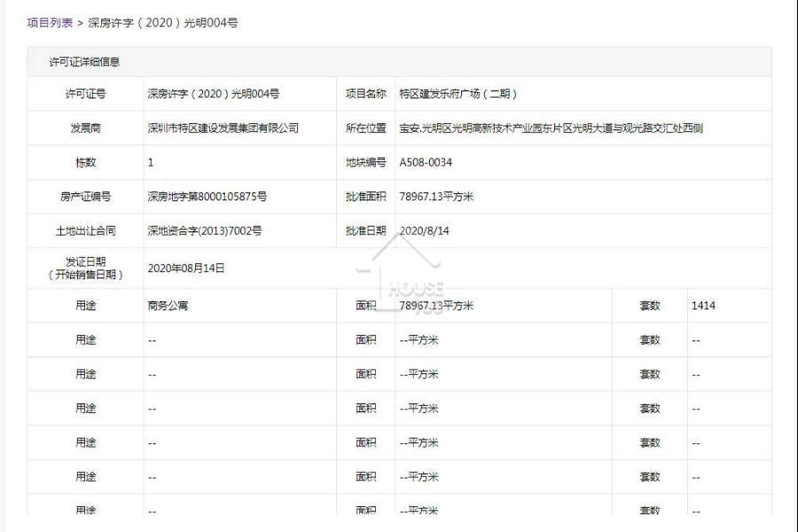Select approved area 78967.13平方米 beside 批准面积
Viewport: 798px width, 532px height.
point(436,197)
